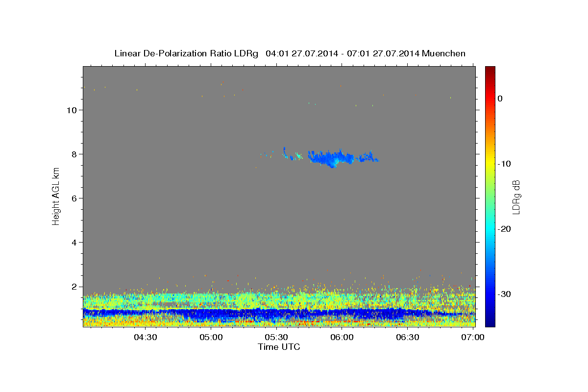Click the height tick label 6
Image resolution: width=588 pixels, height=392 pixels.
coord(74,198)
